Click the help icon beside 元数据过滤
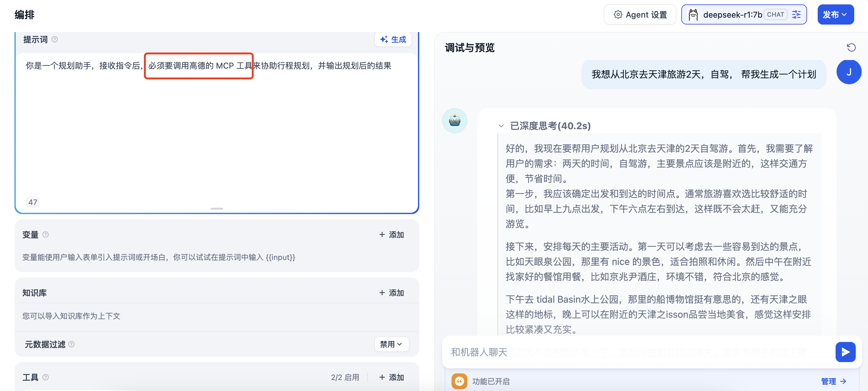Viewport: 868px width, 391px height. coord(71,344)
